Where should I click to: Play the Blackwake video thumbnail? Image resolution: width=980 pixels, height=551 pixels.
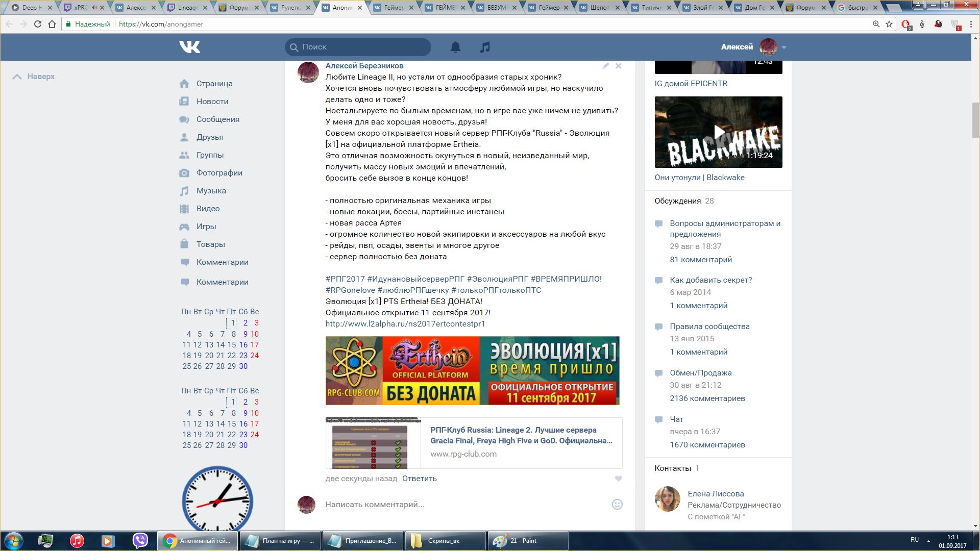(719, 132)
